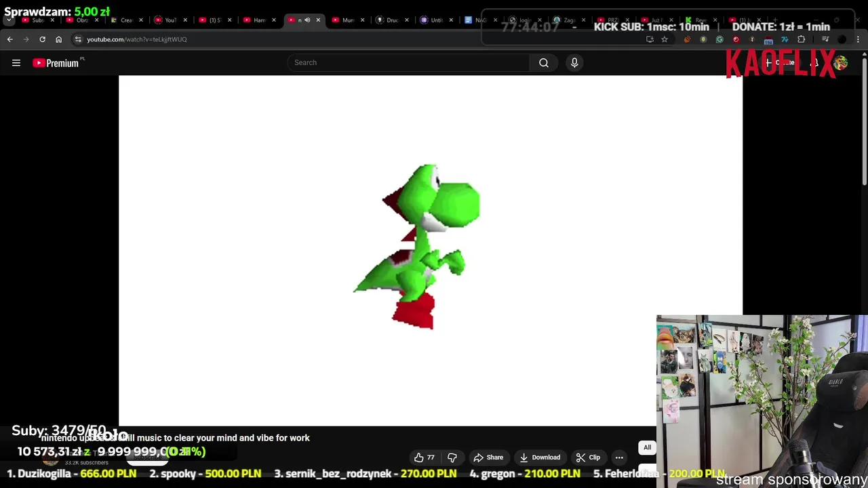The width and height of the screenshot is (868, 488).
Task: Go to the browser home page
Action: click(x=58, y=39)
